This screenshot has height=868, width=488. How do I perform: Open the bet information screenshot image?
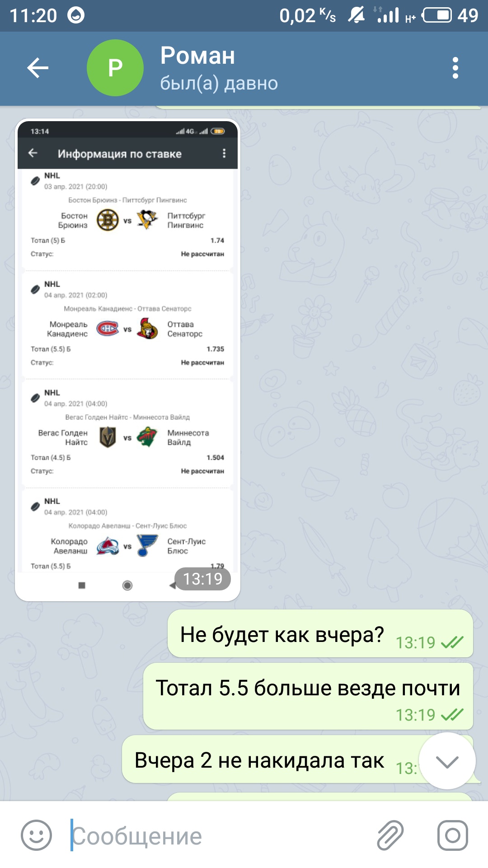tap(128, 360)
